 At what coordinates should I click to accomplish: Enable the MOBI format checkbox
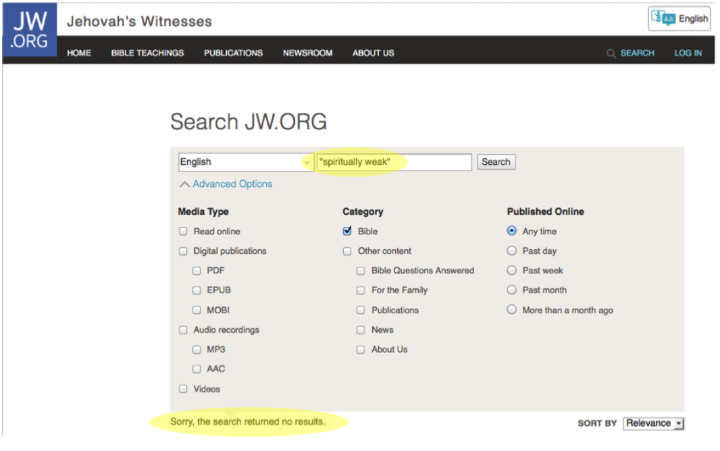tap(197, 310)
